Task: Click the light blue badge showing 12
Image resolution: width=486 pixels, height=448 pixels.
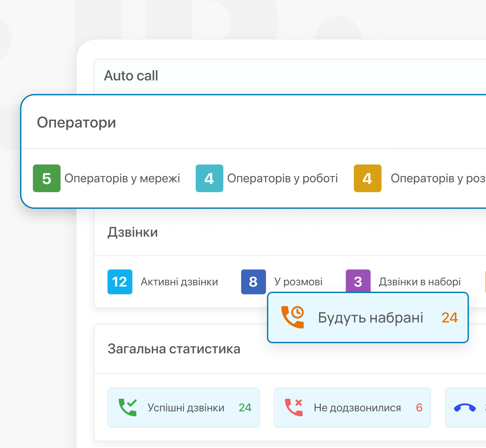Action: tap(120, 282)
